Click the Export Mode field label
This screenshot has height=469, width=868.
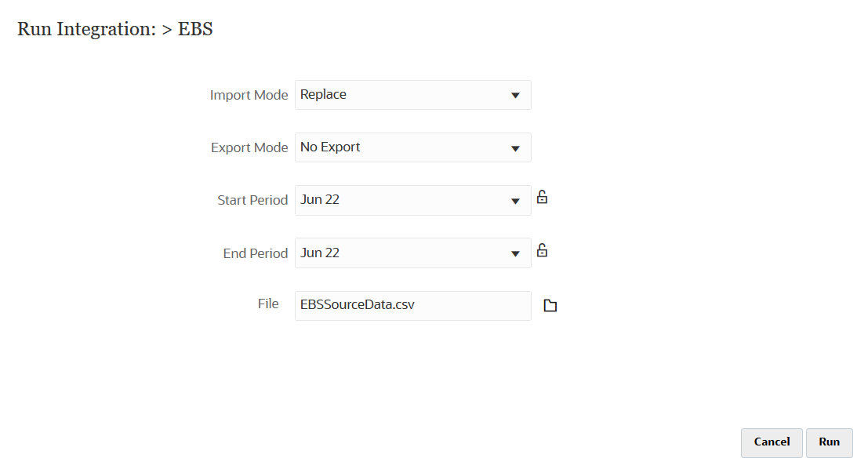click(x=249, y=147)
